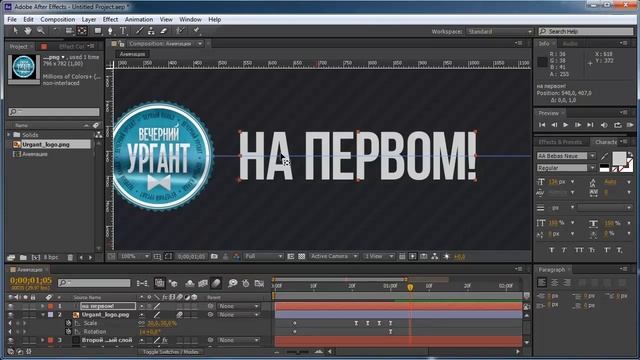This screenshot has height=360, width=640.
Task: Select the Rectangle shape tool
Action: coord(98,31)
